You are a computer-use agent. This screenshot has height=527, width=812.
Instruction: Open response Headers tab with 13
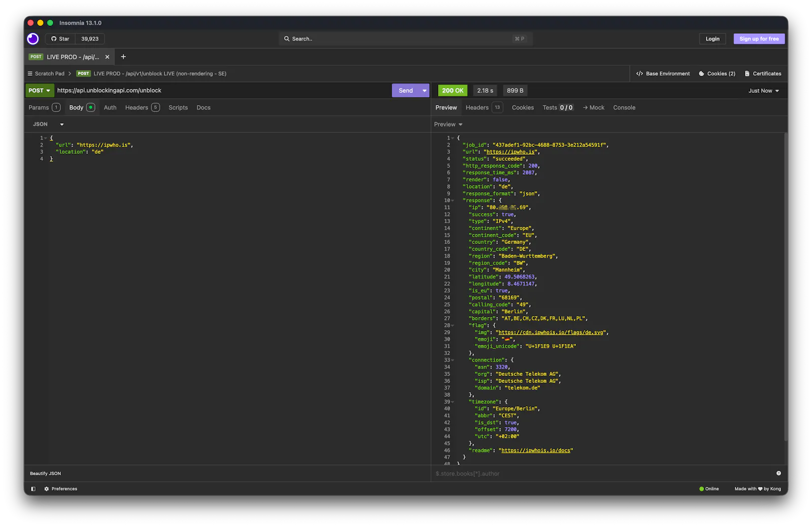point(484,108)
